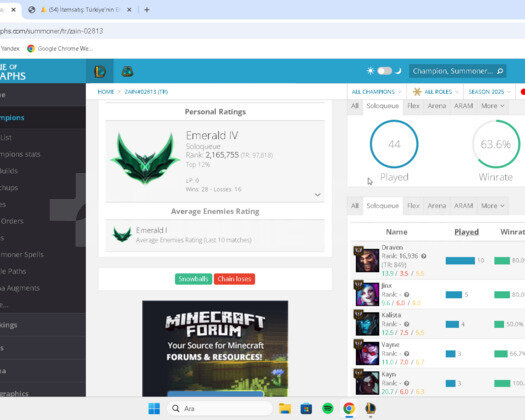Image resolution: width=525 pixels, height=420 pixels.
Task: Click the HOME breadcrumb link
Action: [x=106, y=92]
